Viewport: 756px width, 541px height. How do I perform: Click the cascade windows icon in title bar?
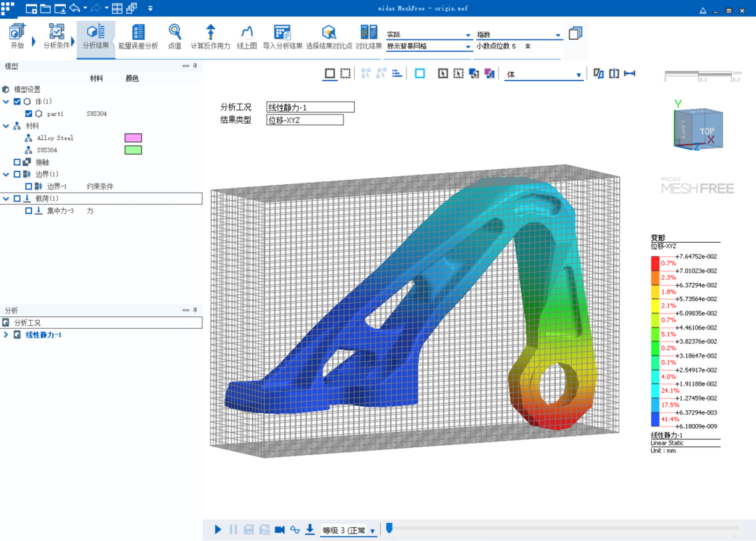(x=132, y=8)
